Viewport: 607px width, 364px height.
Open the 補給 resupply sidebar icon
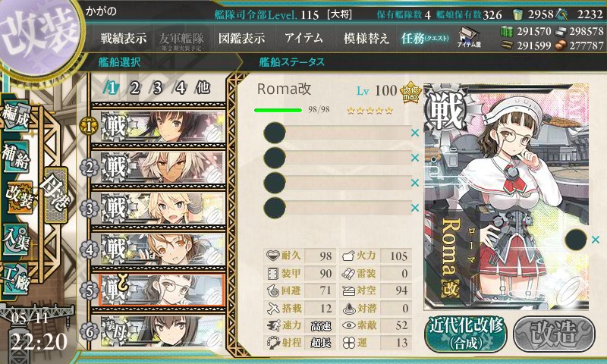tap(15, 156)
